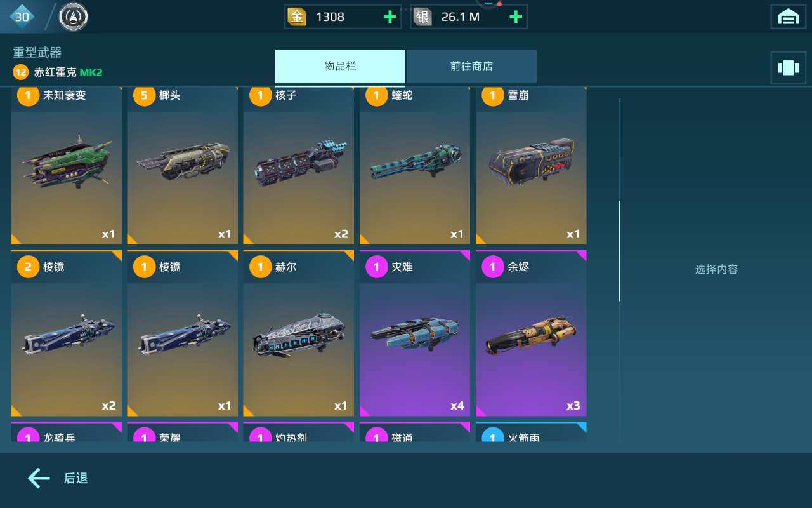The height and width of the screenshot is (508, 812).
Task: Select the 赫尔 weapon card
Action: (x=299, y=333)
